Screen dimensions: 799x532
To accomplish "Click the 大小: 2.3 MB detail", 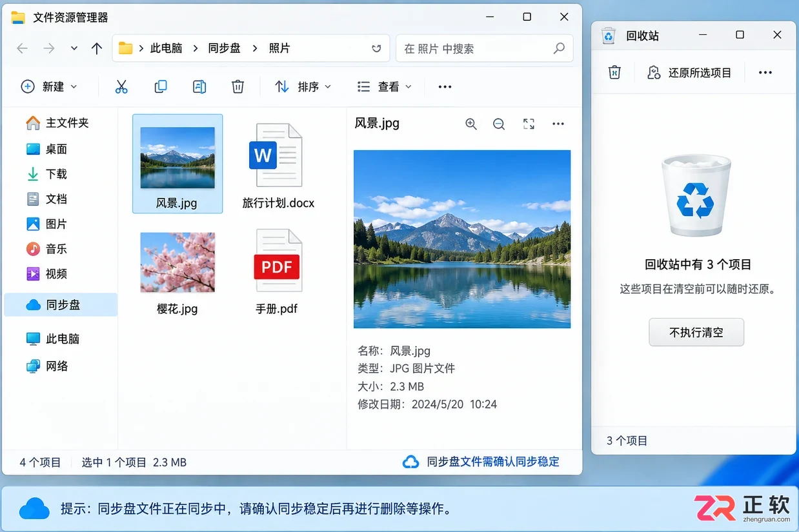I will [390, 386].
